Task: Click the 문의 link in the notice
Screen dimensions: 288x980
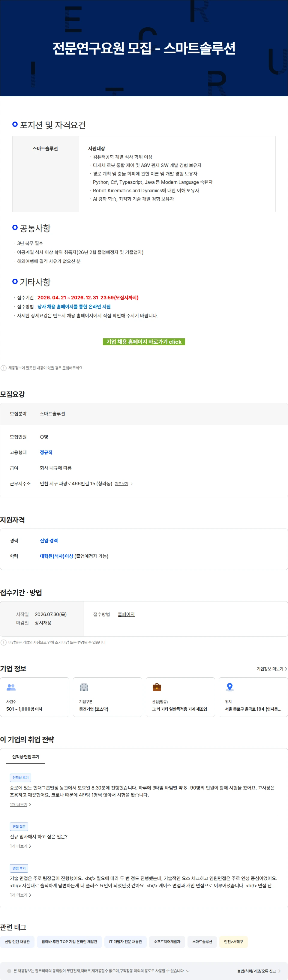Action: click(65, 368)
